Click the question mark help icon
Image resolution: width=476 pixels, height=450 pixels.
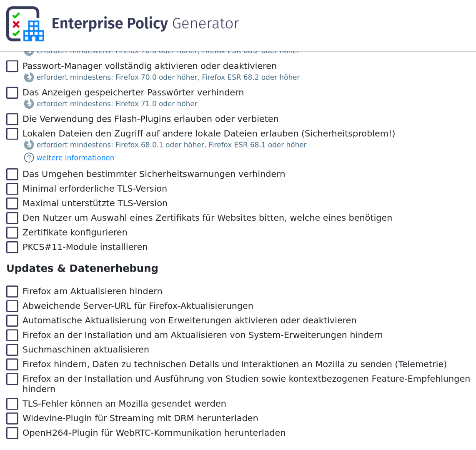tap(29, 158)
